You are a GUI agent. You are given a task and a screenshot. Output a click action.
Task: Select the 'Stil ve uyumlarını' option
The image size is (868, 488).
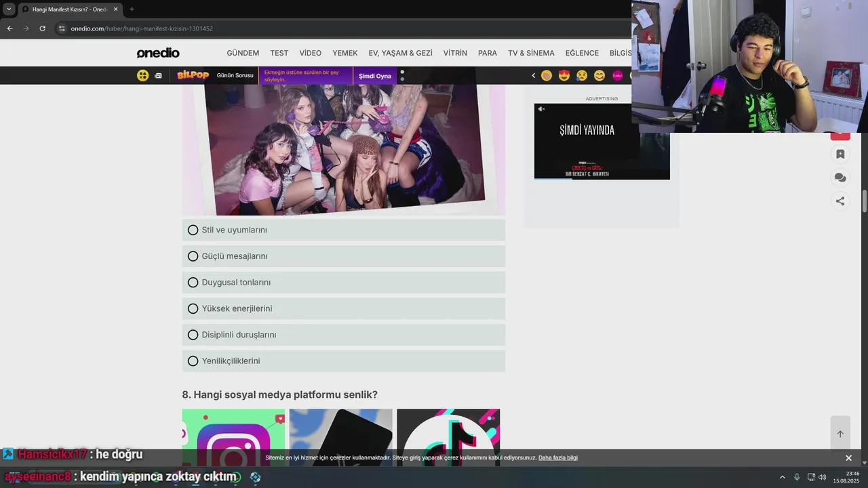click(344, 230)
